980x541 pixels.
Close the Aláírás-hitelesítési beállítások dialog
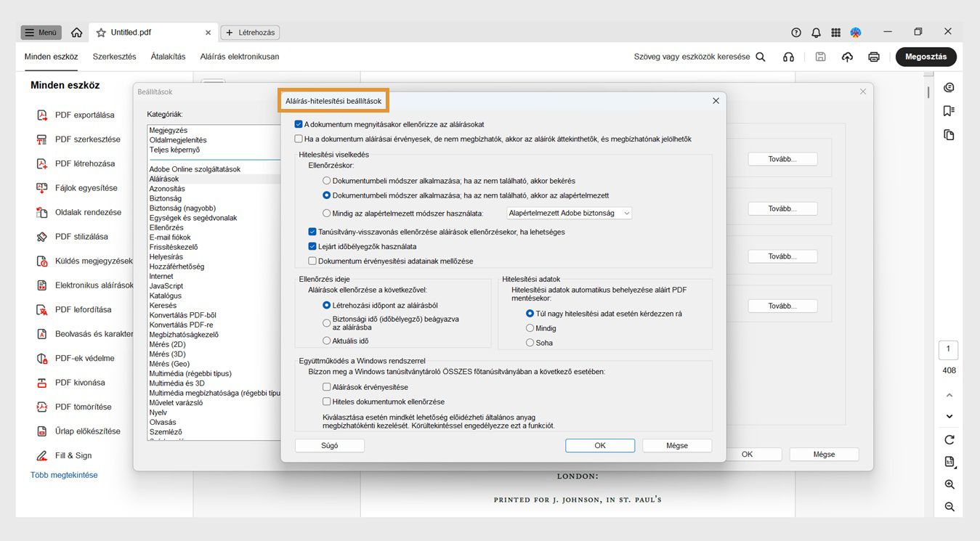click(716, 101)
